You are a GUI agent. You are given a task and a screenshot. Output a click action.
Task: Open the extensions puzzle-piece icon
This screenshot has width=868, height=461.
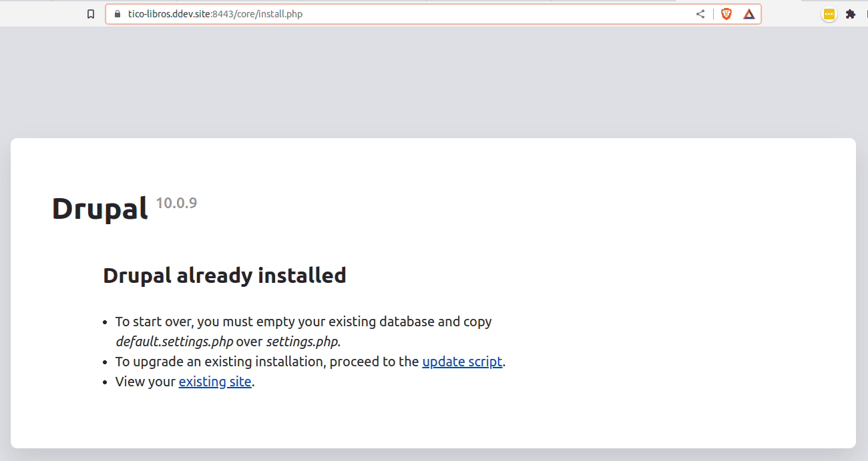click(851, 13)
